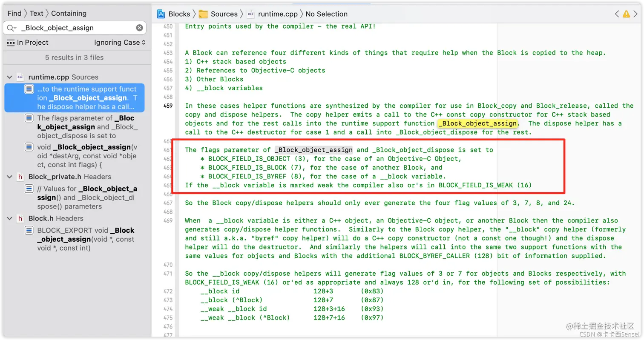This screenshot has width=644, height=340.
Task: Select the BLOCK_EXPORT void result
Action: coord(75,239)
